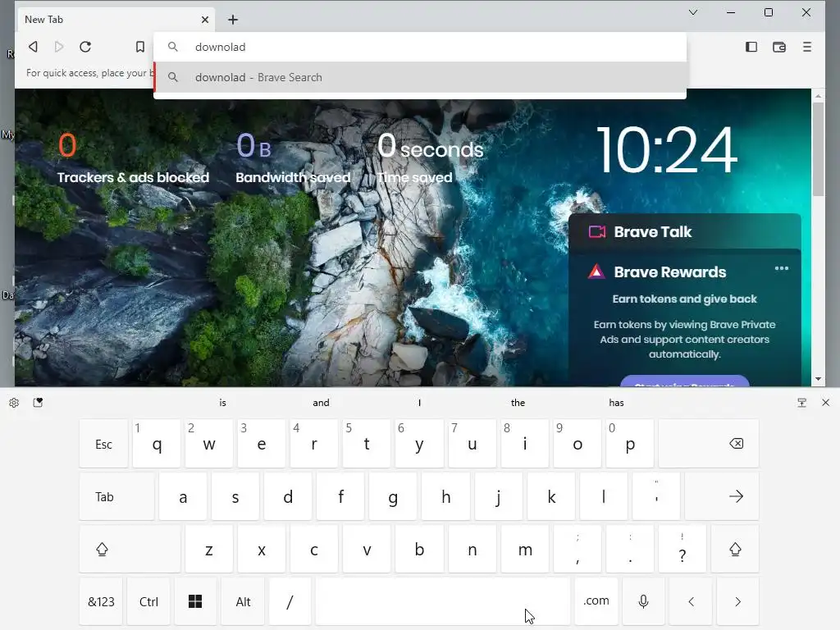Image resolution: width=840 pixels, height=630 pixels.
Task: Tap the apostrophe key
Action: click(656, 496)
